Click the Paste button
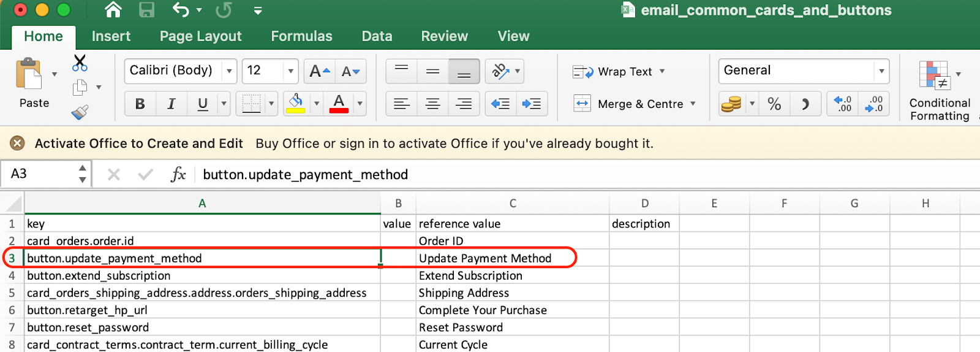The image size is (980, 352). click(34, 83)
